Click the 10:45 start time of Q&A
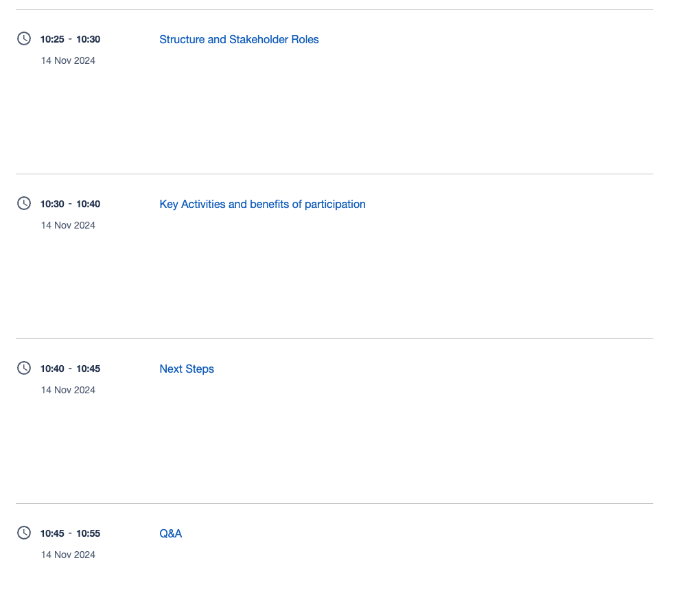This screenshot has width=700, height=615. 52,534
